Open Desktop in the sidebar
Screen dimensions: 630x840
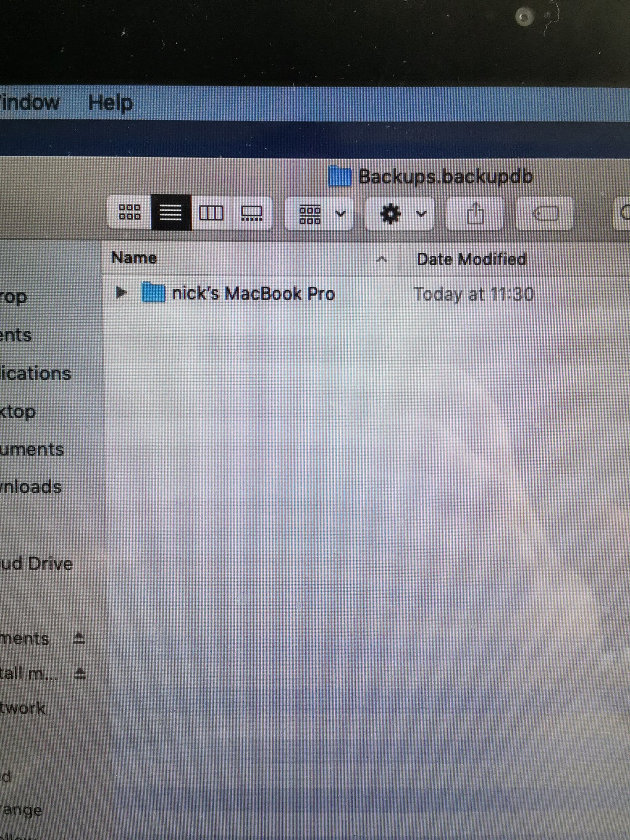click(18, 412)
